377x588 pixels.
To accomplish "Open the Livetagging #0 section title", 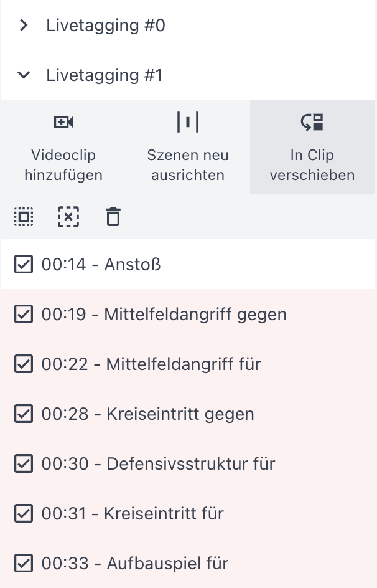I will click(x=106, y=26).
